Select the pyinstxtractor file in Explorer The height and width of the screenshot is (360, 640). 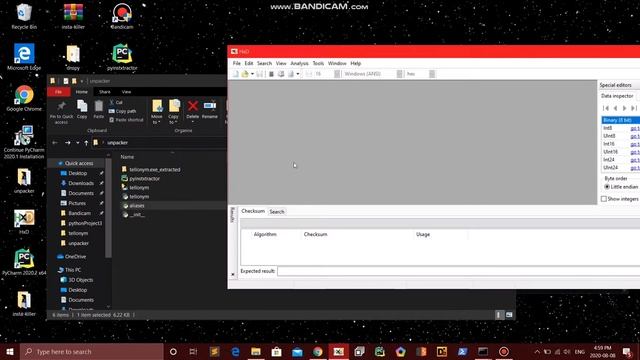pos(144,178)
